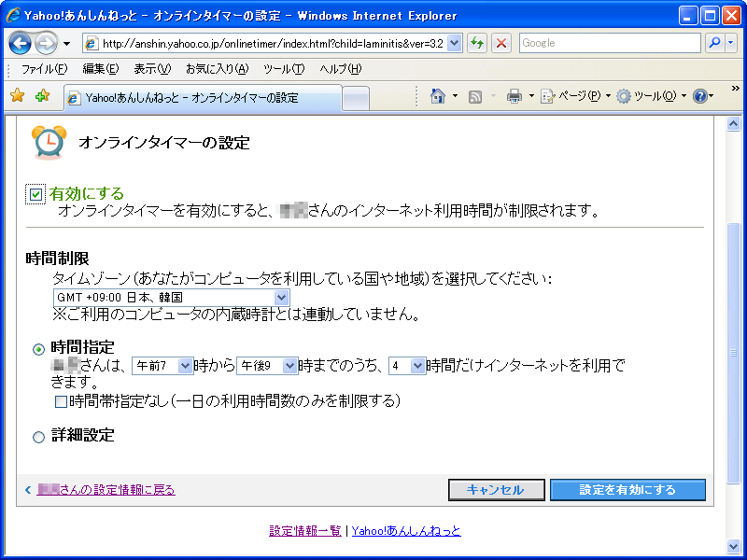Image resolution: width=747 pixels, height=560 pixels.
Task: Check the 時間帯指定なし checkbox
Action: 61,402
